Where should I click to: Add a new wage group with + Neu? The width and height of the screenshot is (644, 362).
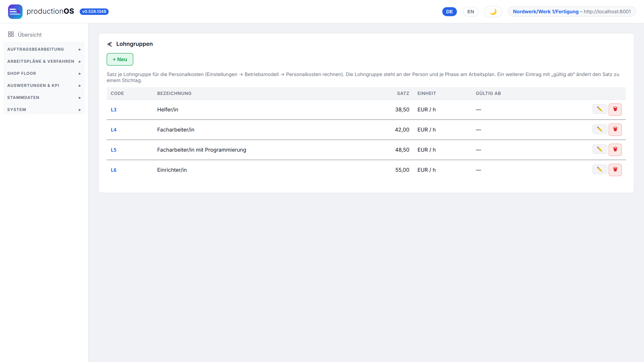pyautogui.click(x=120, y=59)
